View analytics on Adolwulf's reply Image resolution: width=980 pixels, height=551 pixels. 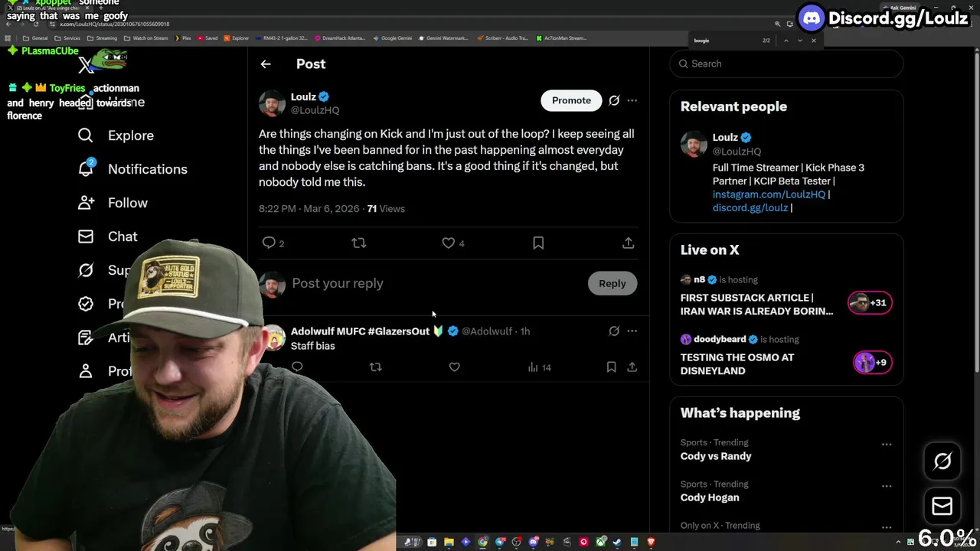coord(539,367)
